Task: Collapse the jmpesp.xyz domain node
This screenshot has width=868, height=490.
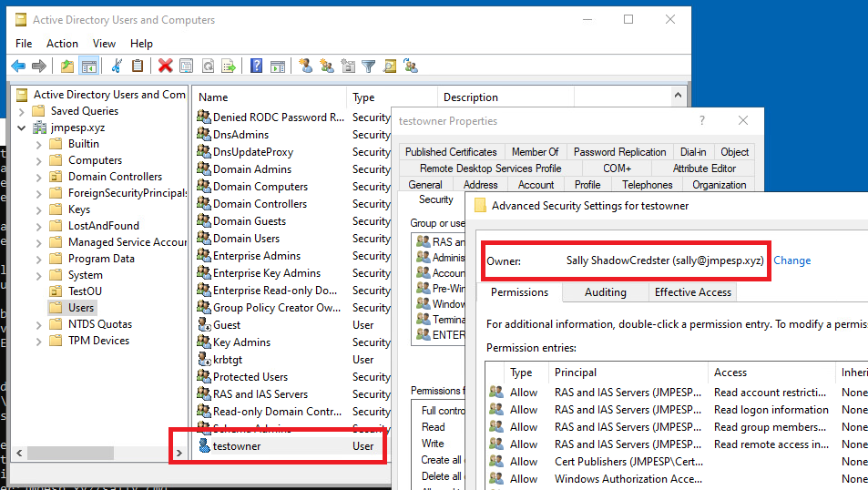Action: [21, 128]
